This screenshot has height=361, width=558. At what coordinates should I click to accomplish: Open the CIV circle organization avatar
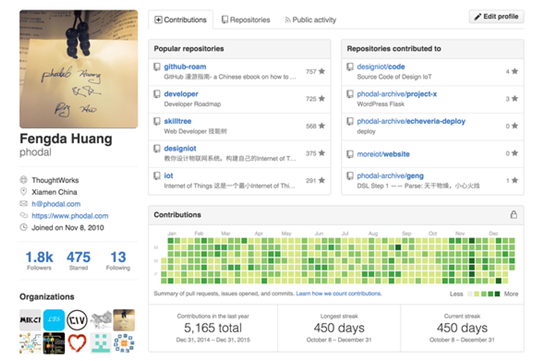[x=77, y=320]
